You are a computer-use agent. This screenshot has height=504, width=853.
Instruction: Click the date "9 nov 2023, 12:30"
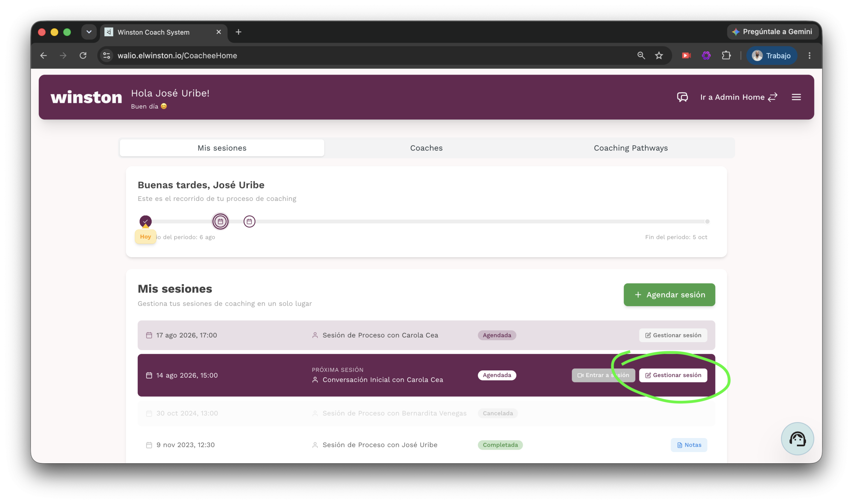[186, 445]
